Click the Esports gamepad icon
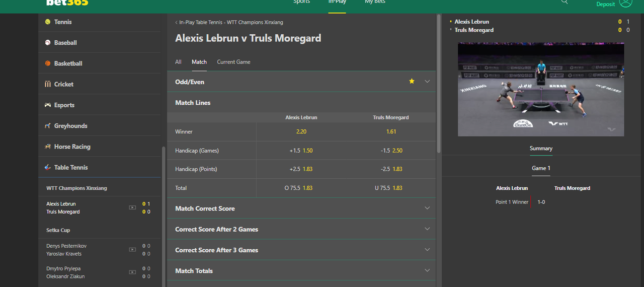644x287 pixels. 48,105
